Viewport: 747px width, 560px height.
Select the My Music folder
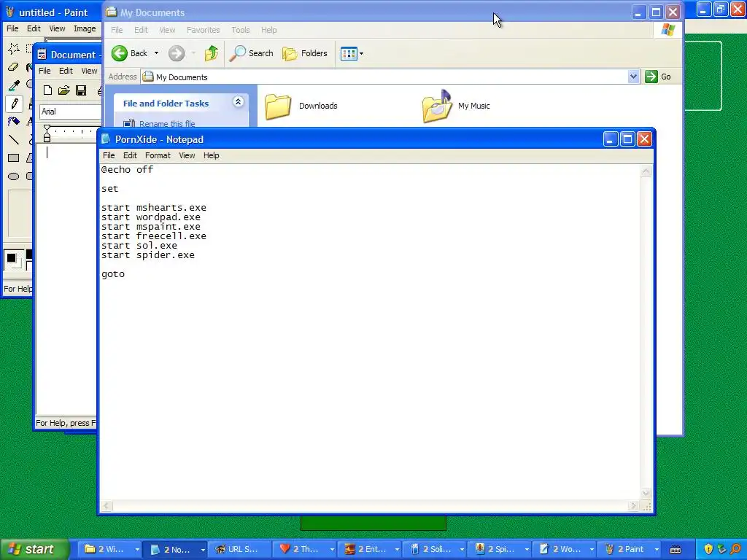pos(456,106)
